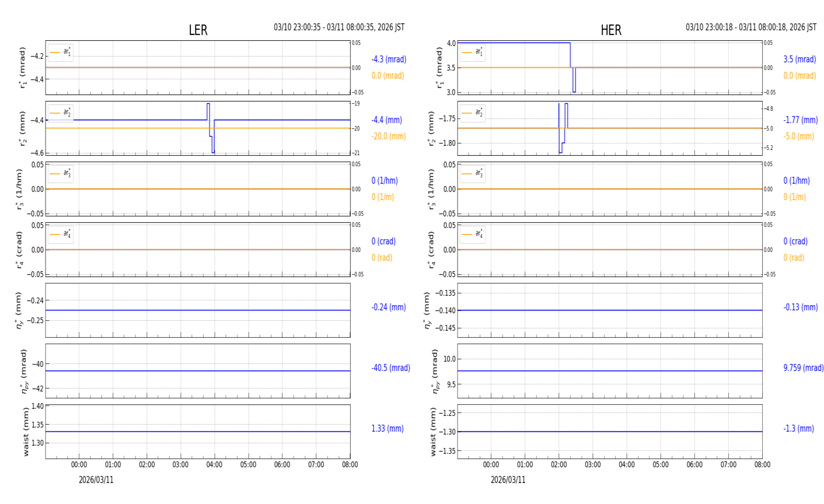Viewport: 824px width, 504px height.
Task: Click the ∂r3* legend in the HER panel
Action: [x=473, y=174]
